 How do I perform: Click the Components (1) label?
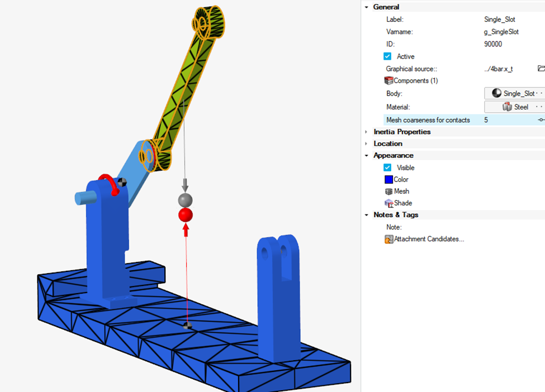(x=416, y=80)
